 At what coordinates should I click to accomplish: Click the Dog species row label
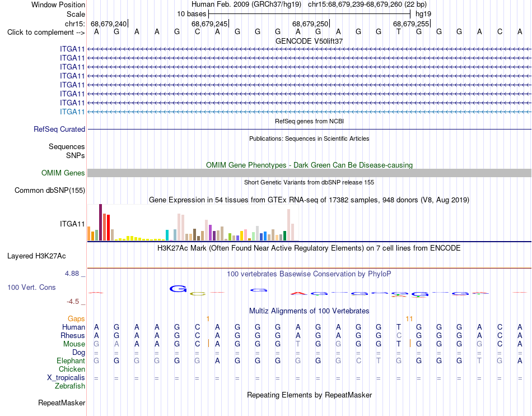pyautogui.click(x=78, y=353)
